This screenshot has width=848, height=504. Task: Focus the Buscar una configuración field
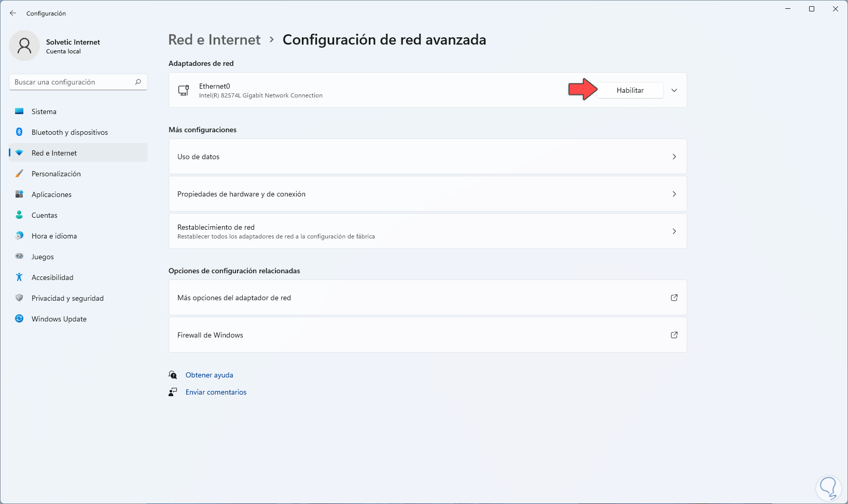click(73, 82)
